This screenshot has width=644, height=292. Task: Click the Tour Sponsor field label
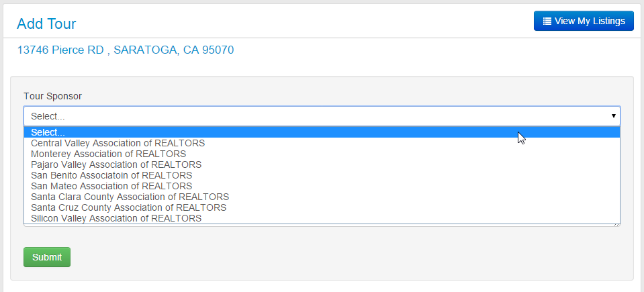[52, 96]
